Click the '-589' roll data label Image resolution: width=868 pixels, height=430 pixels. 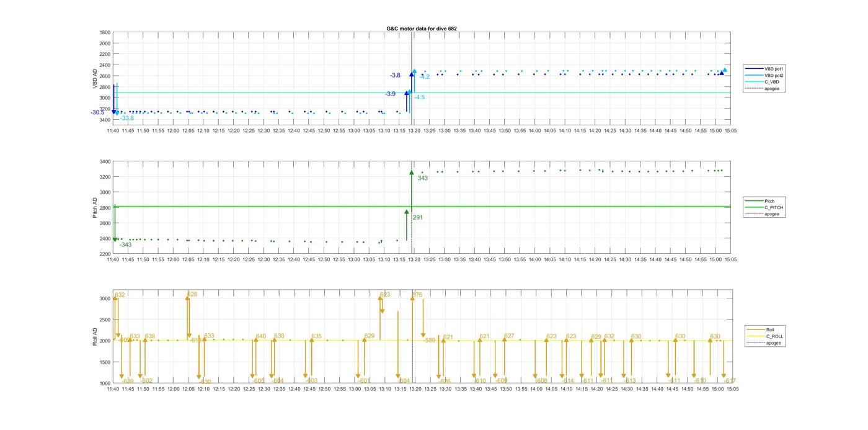(x=430, y=340)
